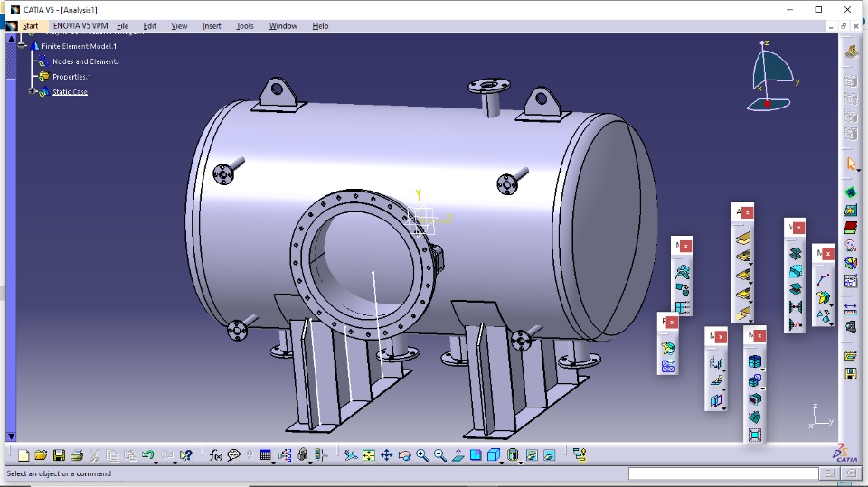This screenshot has height=487, width=868.
Task: Click the Measure Between double-arrow icon
Action: click(851, 309)
